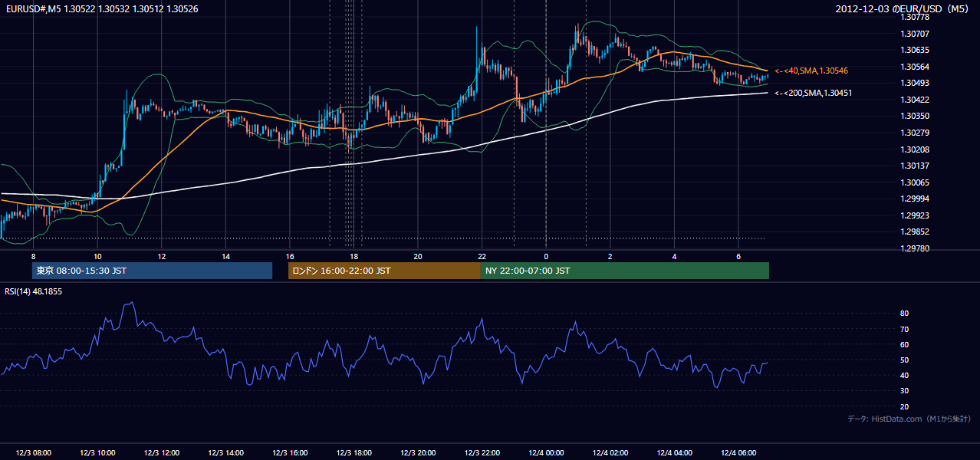Click hour tick 0 under price chart
Screen dimensions: 980x460
pyautogui.click(x=546, y=256)
